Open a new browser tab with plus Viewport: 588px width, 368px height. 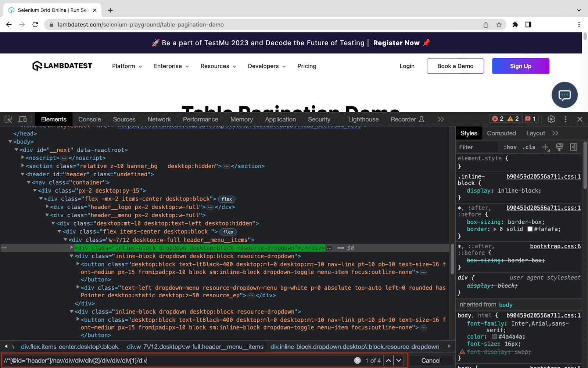pos(110,10)
